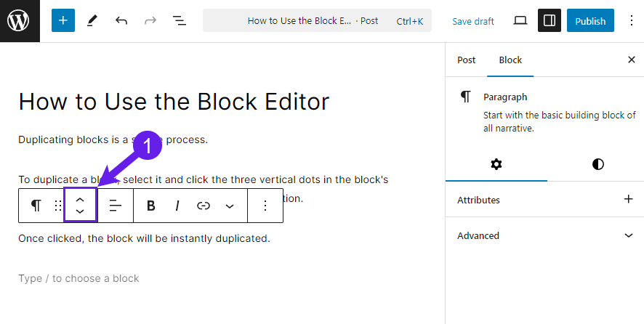Redo the last undone change

click(150, 20)
